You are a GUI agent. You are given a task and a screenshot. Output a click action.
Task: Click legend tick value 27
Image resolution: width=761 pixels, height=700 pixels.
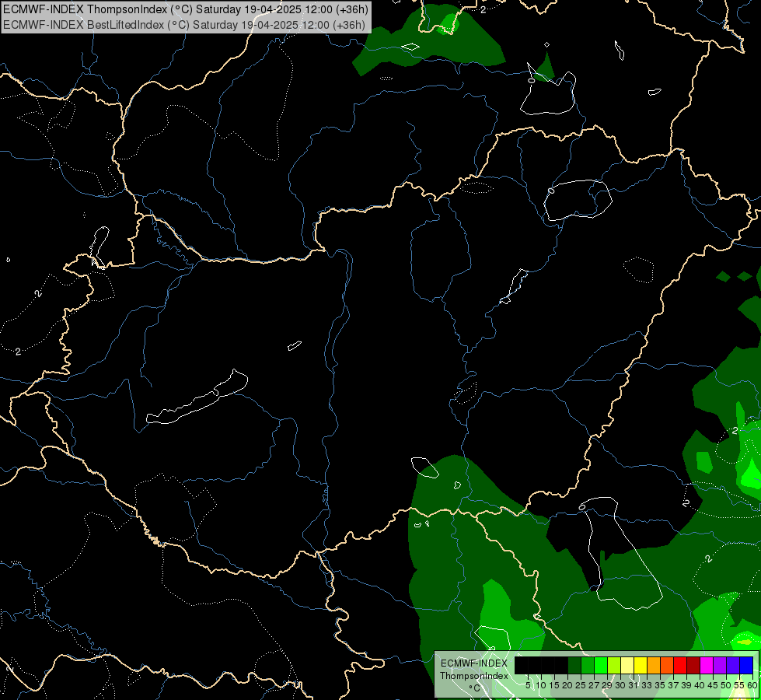(x=594, y=685)
